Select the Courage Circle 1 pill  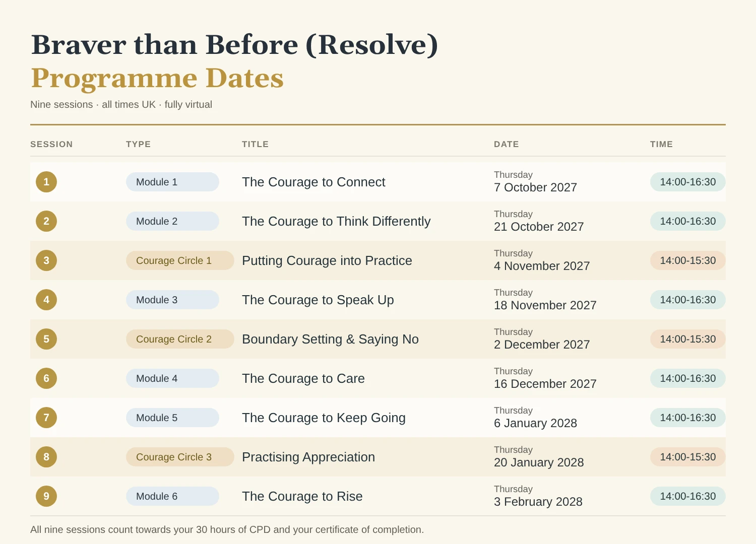point(180,260)
